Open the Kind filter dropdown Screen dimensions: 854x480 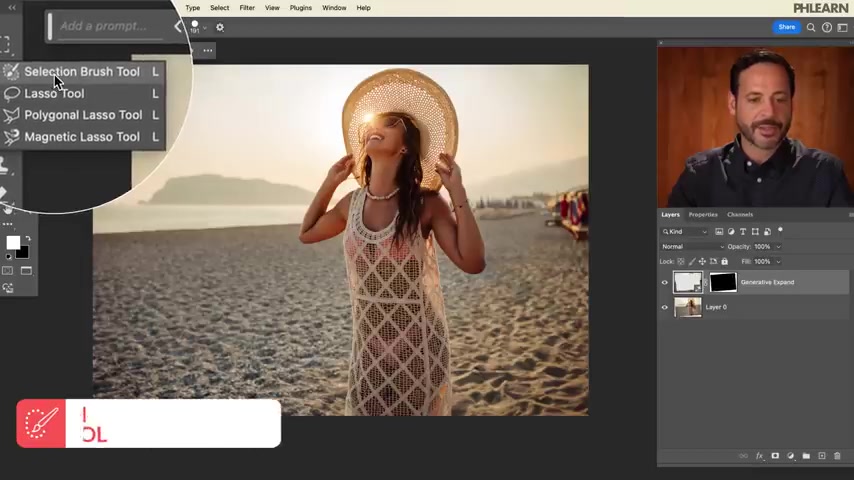pos(685,232)
